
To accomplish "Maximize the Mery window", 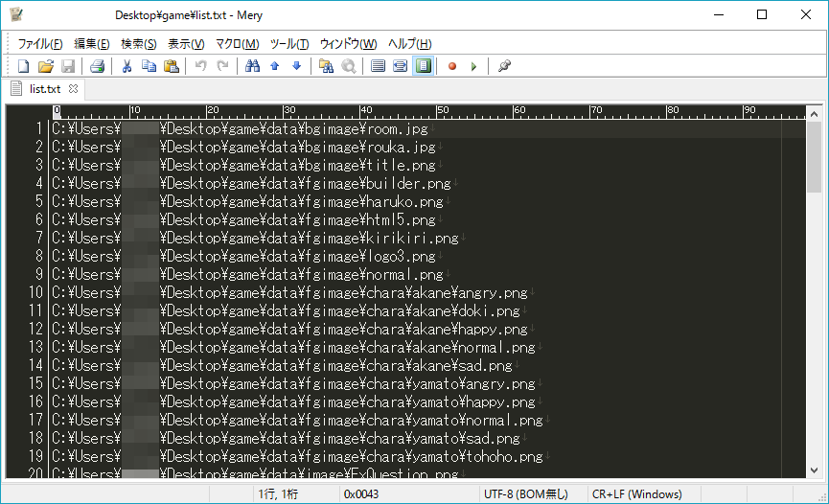I will point(762,14).
